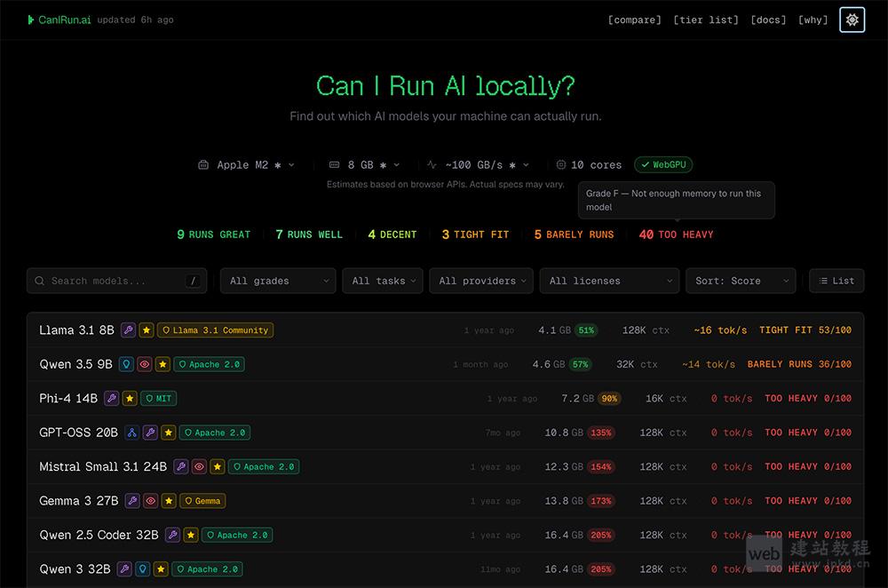Toggle the TOO HEAVY grade filter
Screen dimensions: 888x588
pyautogui.click(x=676, y=234)
